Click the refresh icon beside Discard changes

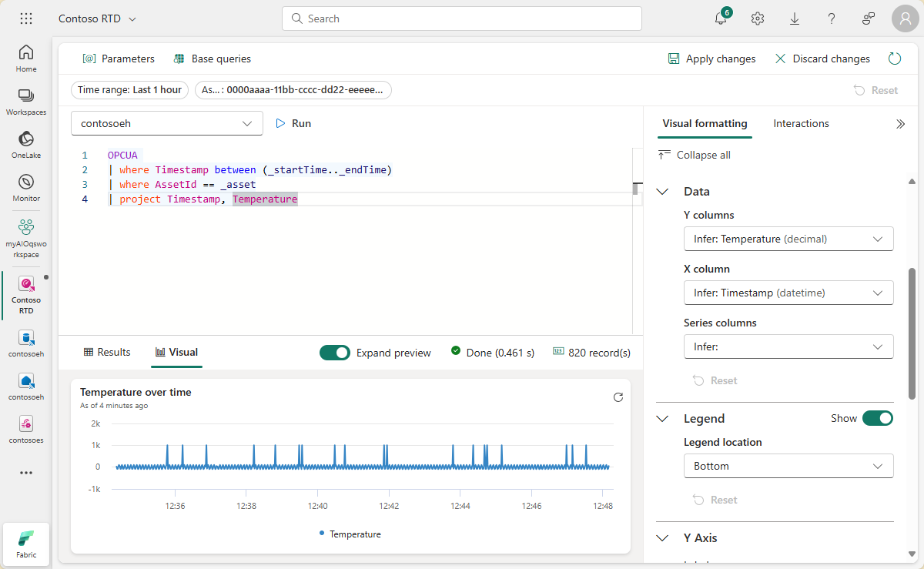point(894,59)
